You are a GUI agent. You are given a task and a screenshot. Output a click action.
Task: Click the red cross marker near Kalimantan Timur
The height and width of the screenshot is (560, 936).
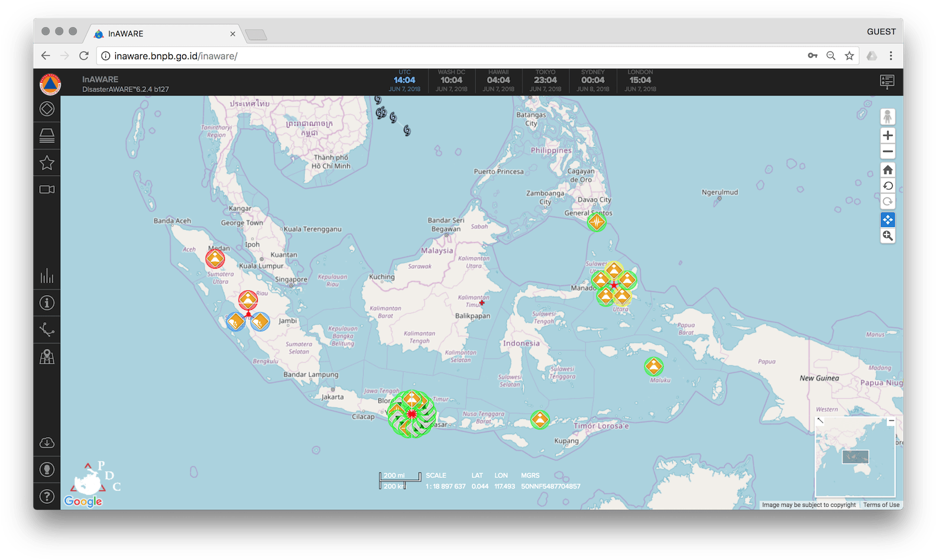click(482, 303)
